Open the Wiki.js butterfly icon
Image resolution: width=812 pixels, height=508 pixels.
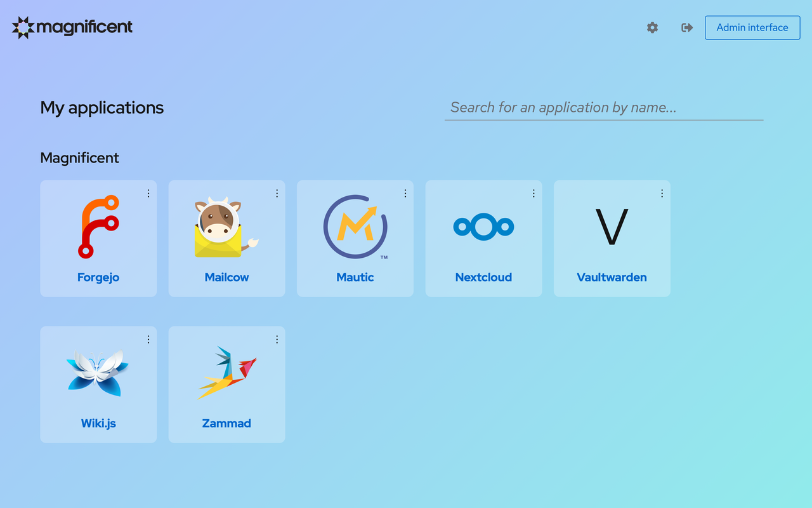tap(98, 373)
